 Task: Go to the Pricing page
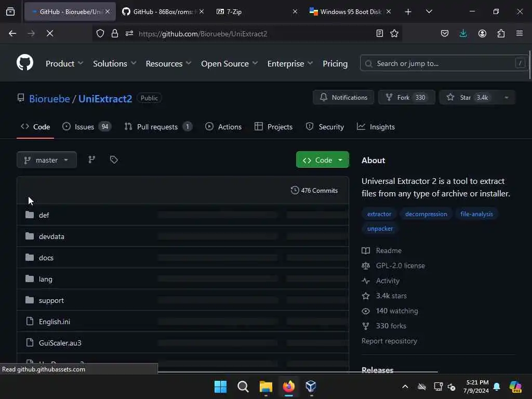pos(335,63)
